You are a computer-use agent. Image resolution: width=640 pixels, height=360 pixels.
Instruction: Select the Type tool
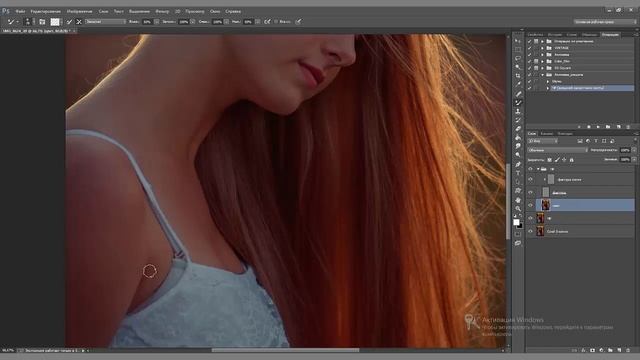[x=518, y=173]
